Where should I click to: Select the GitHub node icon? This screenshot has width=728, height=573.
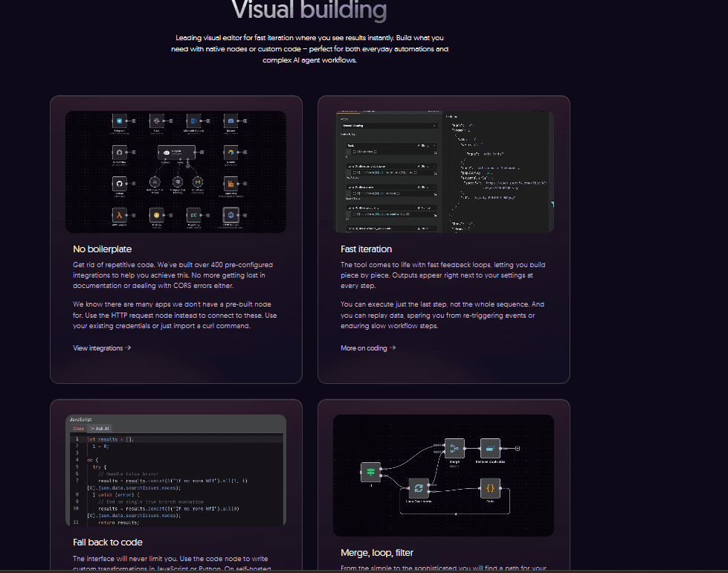pos(118,183)
